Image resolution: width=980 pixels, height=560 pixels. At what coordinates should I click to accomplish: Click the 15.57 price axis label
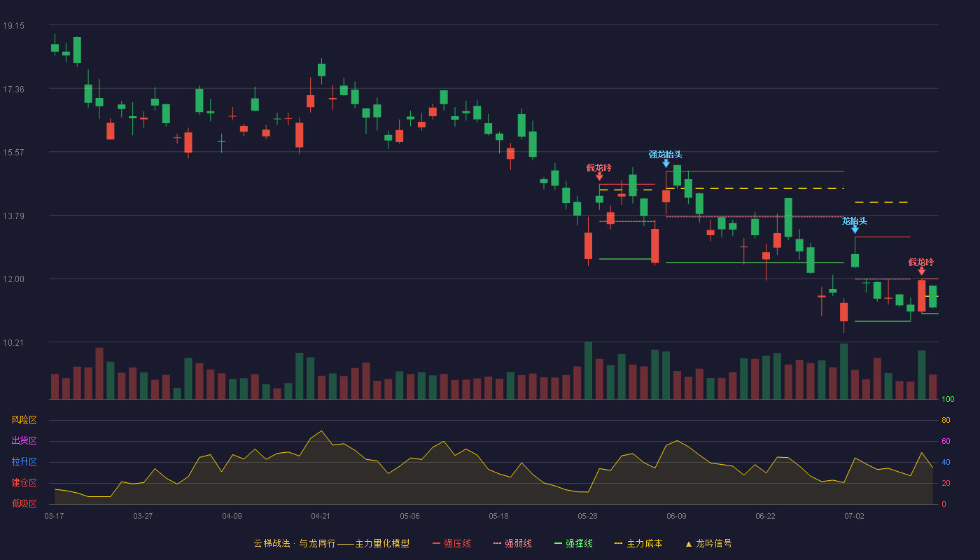[13, 153]
